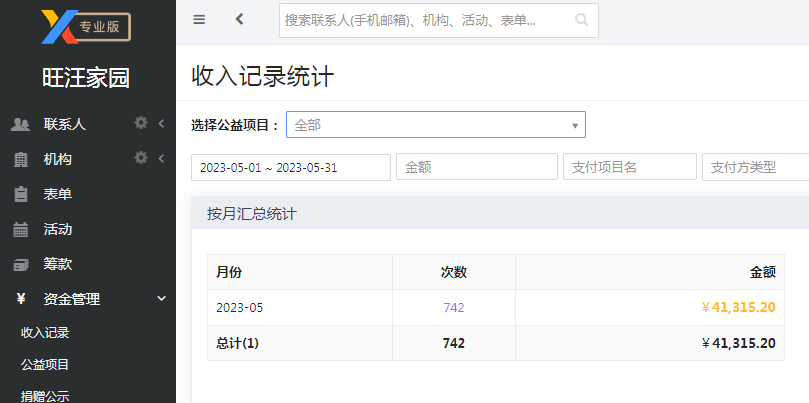Image resolution: width=809 pixels, height=403 pixels.
Task: Open 收入记录 in the sidebar
Action: tap(45, 333)
